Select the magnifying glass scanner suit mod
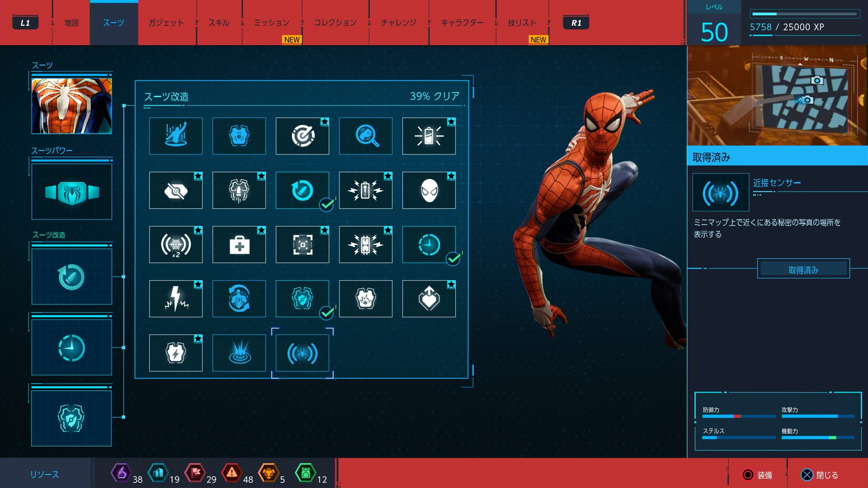Image resolution: width=868 pixels, height=488 pixels. pos(366,136)
